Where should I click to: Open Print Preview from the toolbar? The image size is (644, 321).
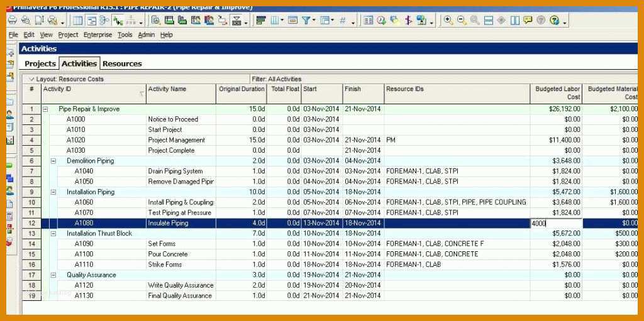pyautogui.click(x=26, y=20)
